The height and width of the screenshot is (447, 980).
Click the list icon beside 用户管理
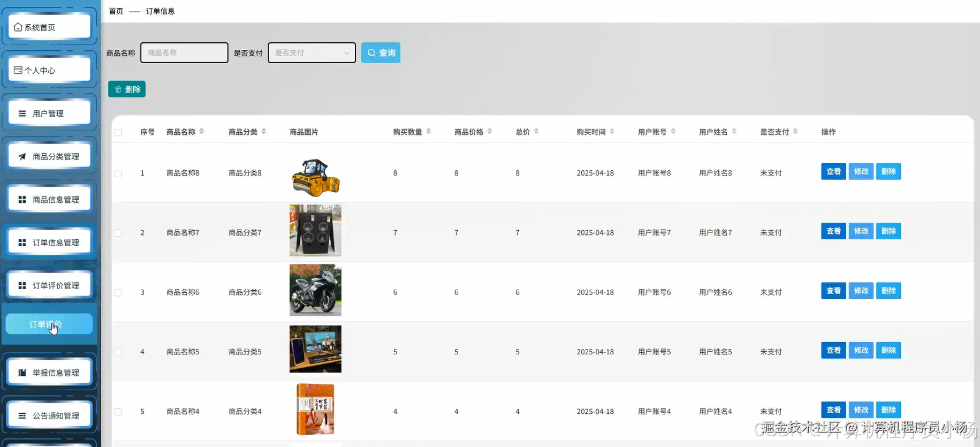[22, 113]
